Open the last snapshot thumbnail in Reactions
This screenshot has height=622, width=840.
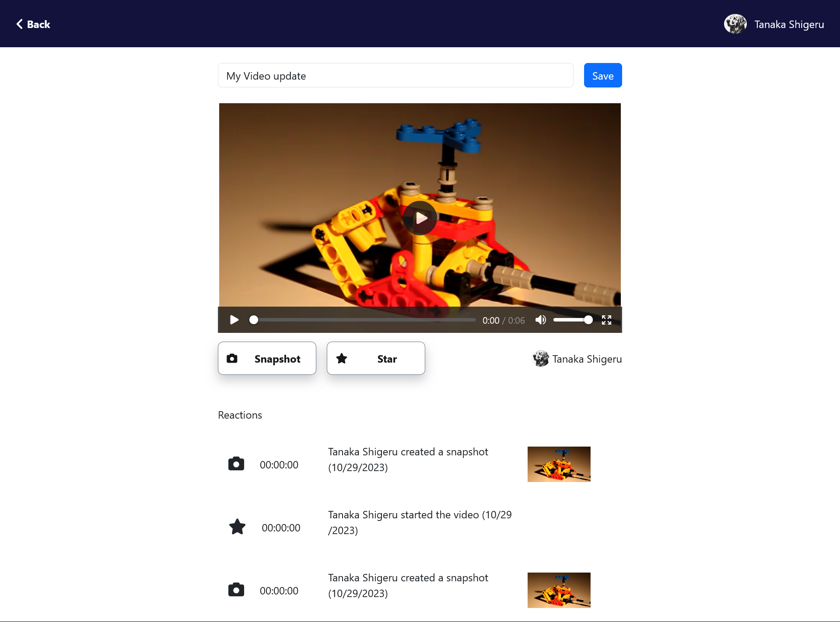559,590
